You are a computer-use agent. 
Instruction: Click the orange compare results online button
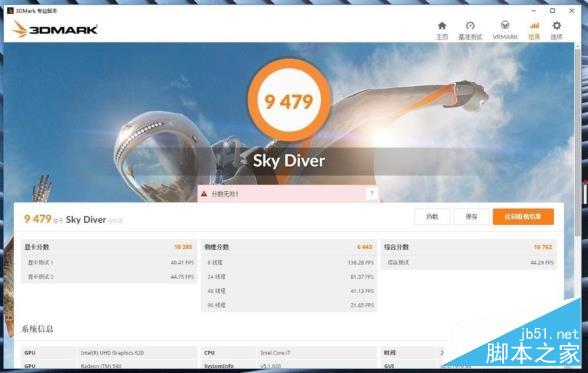click(x=523, y=217)
